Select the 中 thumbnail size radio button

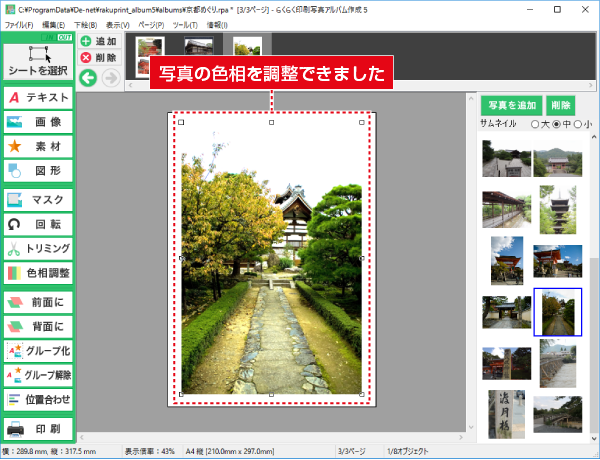[x=557, y=124]
